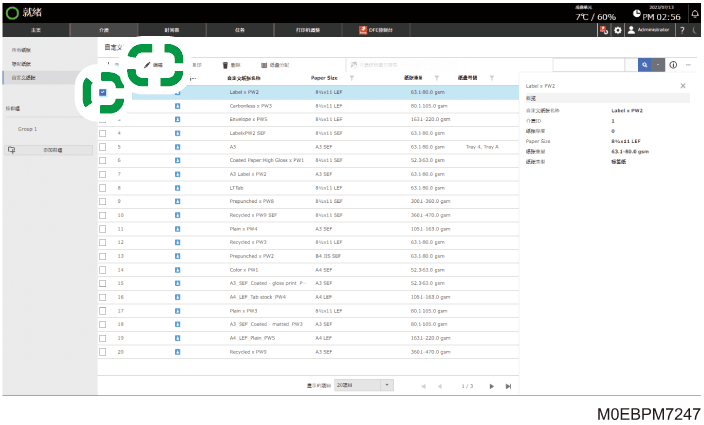The height and width of the screenshot is (425, 704).
Task: Open the three-dots more options icon
Action: (688, 65)
